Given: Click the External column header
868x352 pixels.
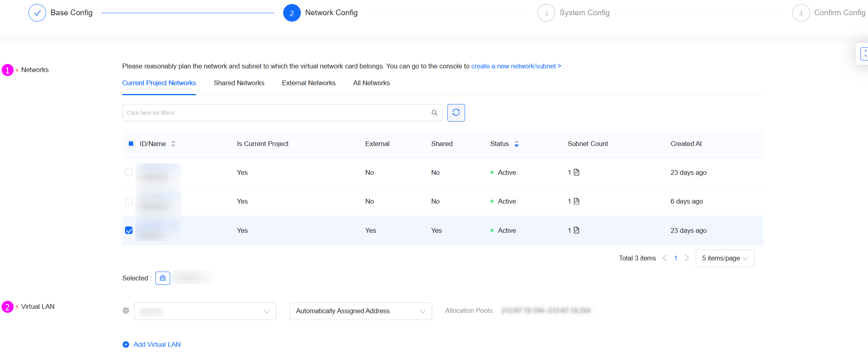Looking at the screenshot, I should click(x=377, y=144).
